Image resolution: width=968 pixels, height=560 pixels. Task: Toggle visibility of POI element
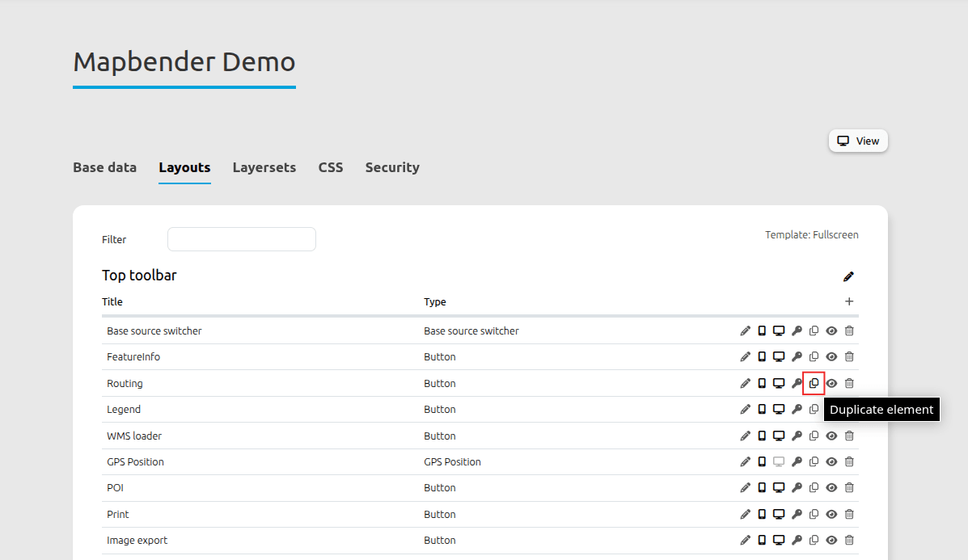pos(831,488)
